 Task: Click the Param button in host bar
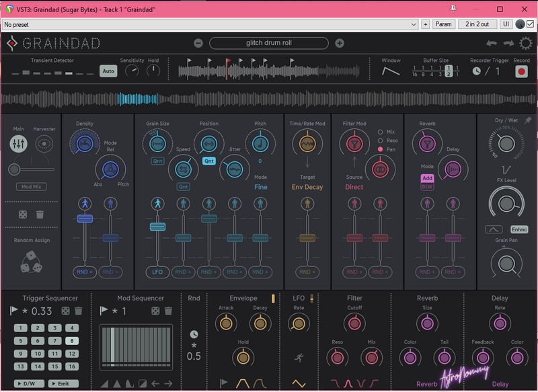click(x=443, y=24)
